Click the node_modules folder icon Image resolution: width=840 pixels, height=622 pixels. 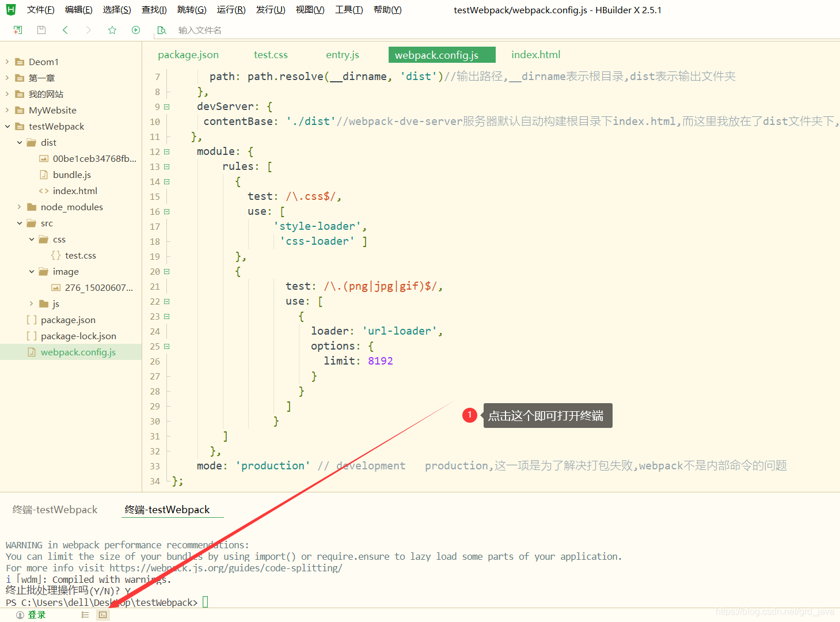(x=32, y=207)
